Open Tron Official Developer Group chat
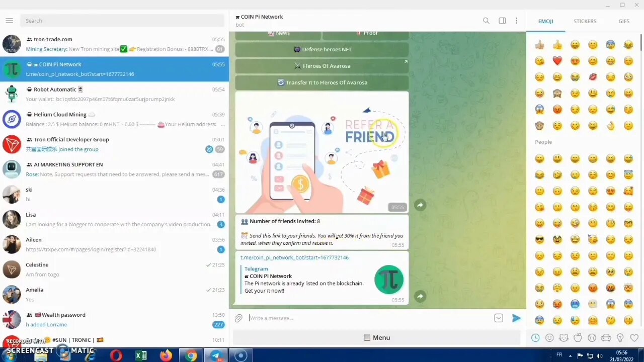The image size is (644, 362). [114, 144]
